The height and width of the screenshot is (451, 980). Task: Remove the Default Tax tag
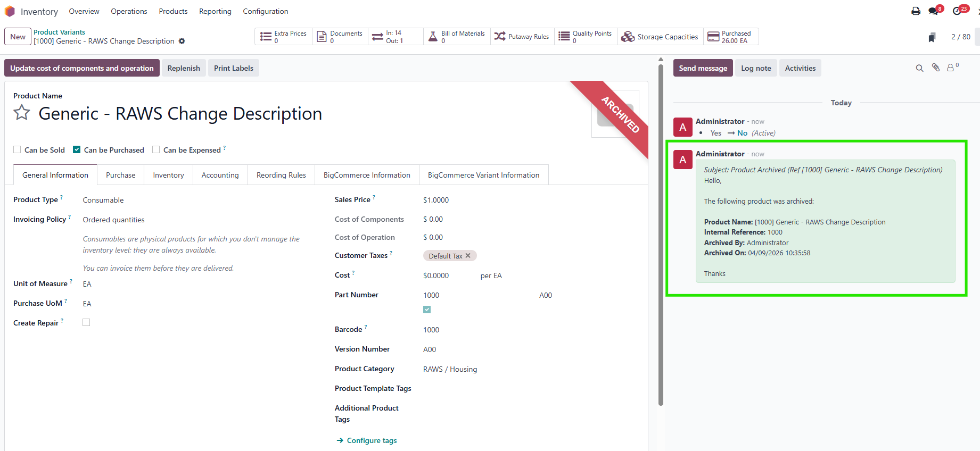click(x=468, y=256)
